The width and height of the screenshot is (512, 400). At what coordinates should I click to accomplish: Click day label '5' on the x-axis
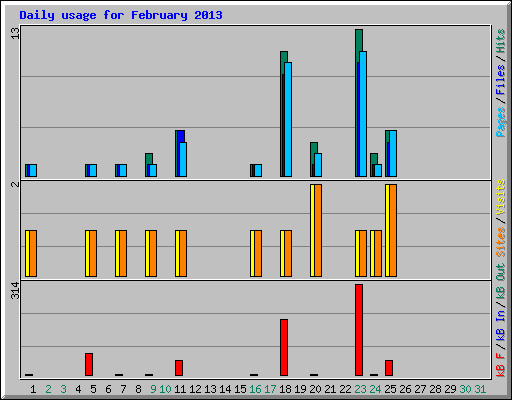(x=93, y=389)
